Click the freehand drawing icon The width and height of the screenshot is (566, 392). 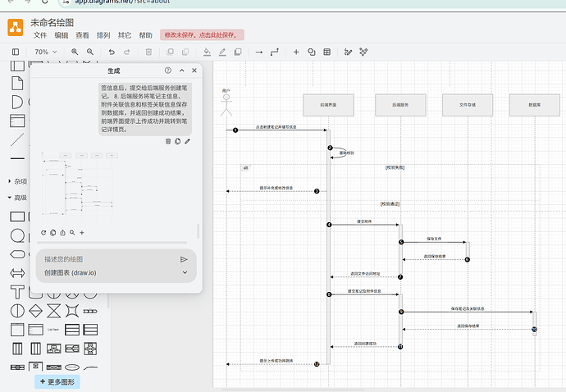[348, 52]
